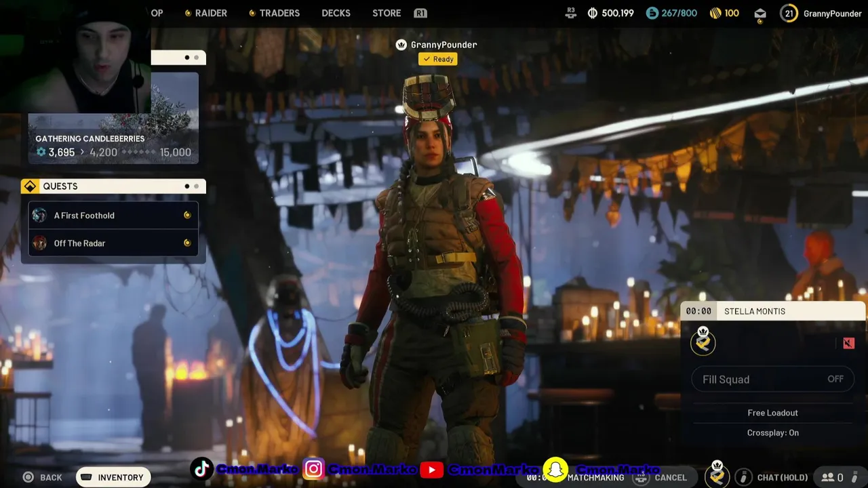This screenshot has height=488, width=868.
Task: Click the CHAT (HOLD) prompt
Action: coord(783,478)
